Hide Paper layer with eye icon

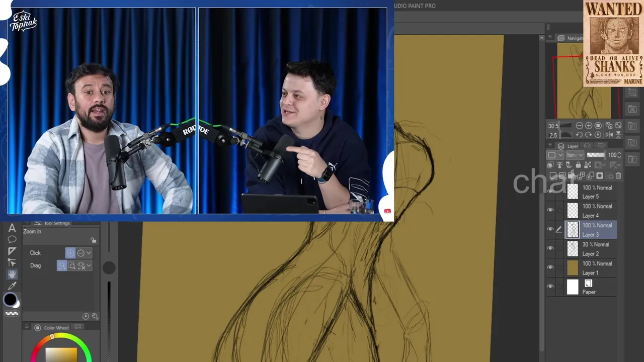pos(550,287)
